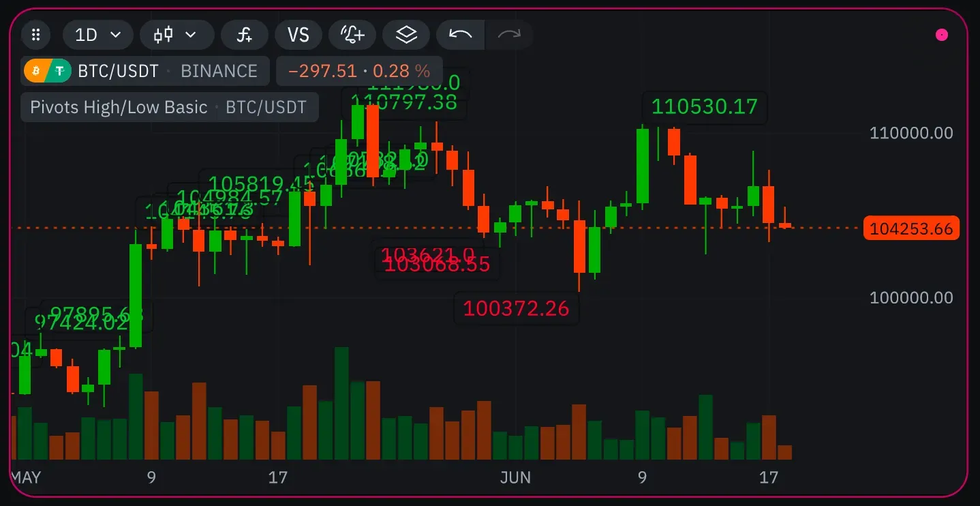Image resolution: width=980 pixels, height=506 pixels.
Task: Select the 103068.55 pivot low label
Action: point(437,265)
